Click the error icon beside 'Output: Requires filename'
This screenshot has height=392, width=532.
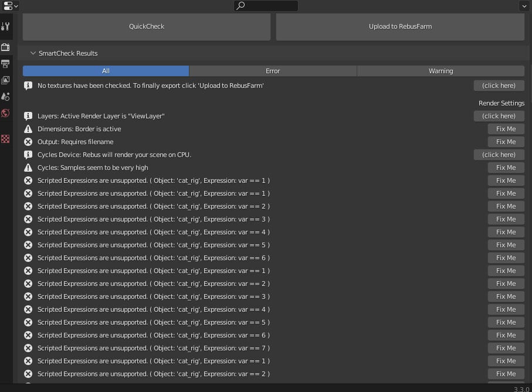(x=28, y=142)
